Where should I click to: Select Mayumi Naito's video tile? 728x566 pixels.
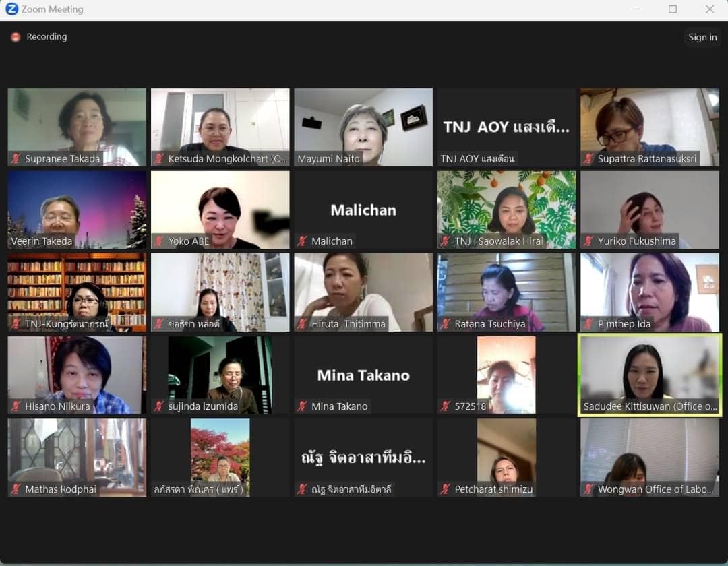point(363,127)
